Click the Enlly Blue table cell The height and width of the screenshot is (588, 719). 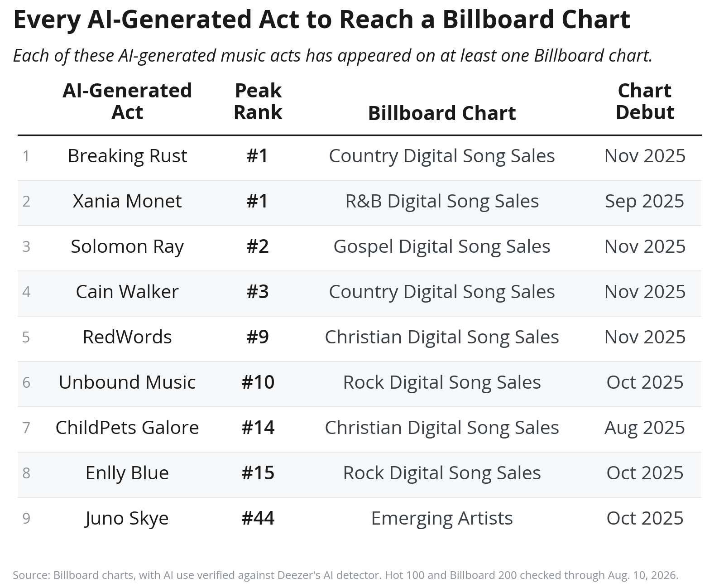click(x=127, y=473)
